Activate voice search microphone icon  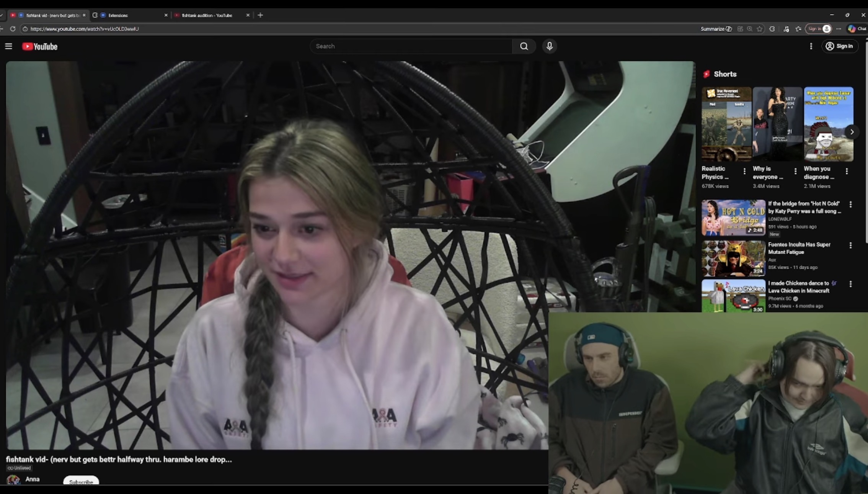(x=549, y=46)
